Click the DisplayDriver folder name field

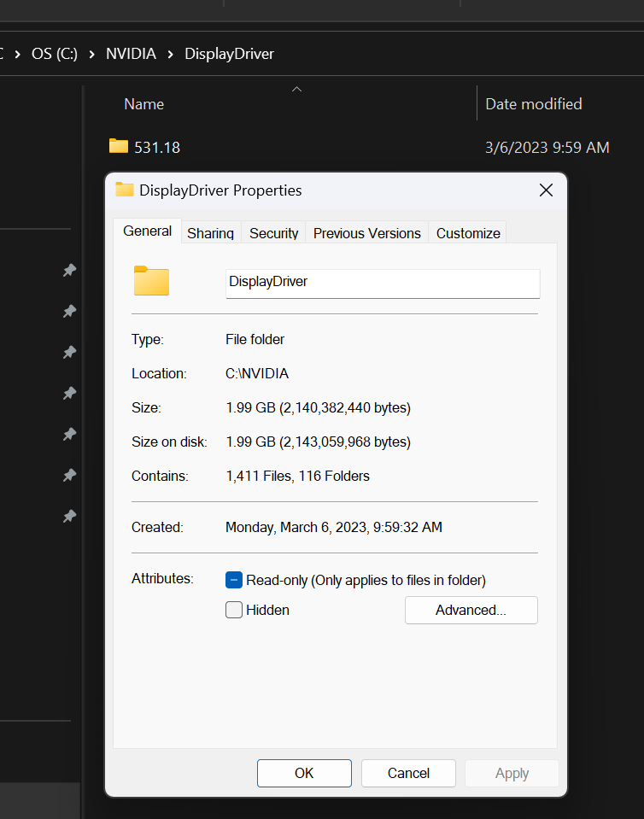(382, 282)
